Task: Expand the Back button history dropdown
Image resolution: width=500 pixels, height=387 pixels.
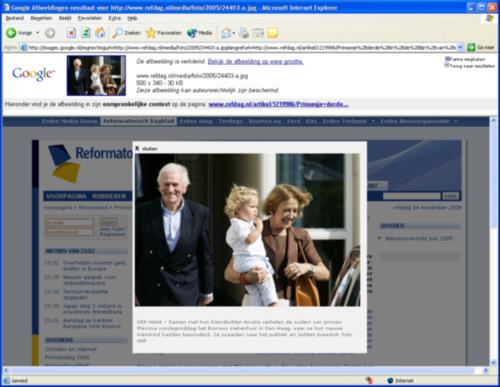Action: click(x=37, y=33)
